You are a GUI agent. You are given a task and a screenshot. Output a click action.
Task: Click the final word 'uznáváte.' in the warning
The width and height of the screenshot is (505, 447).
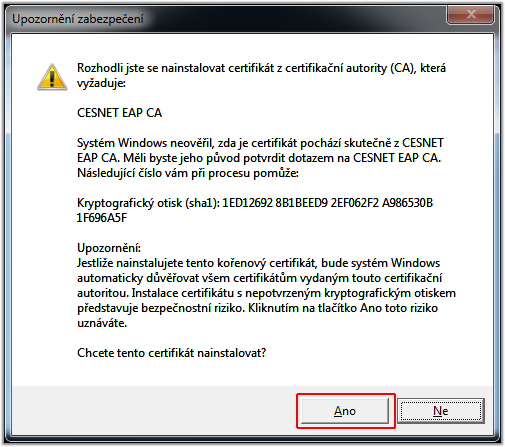click(x=102, y=323)
